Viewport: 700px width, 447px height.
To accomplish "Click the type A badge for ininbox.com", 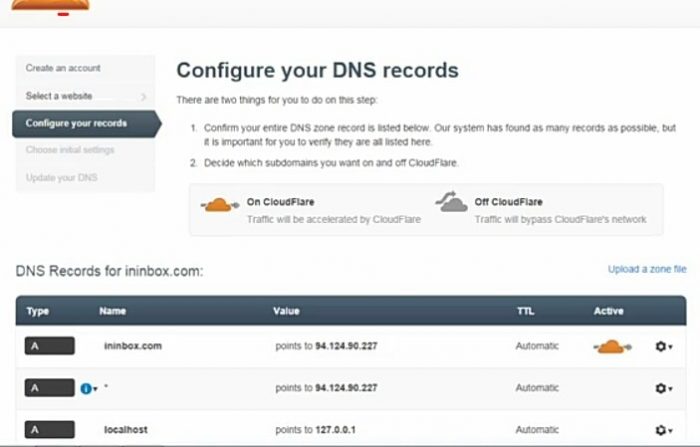I will 50,346.
